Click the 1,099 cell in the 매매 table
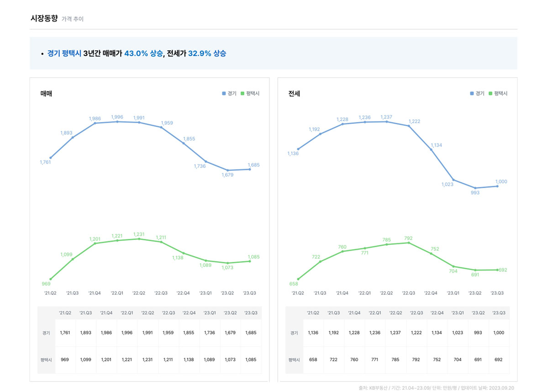 pyautogui.click(x=86, y=360)
